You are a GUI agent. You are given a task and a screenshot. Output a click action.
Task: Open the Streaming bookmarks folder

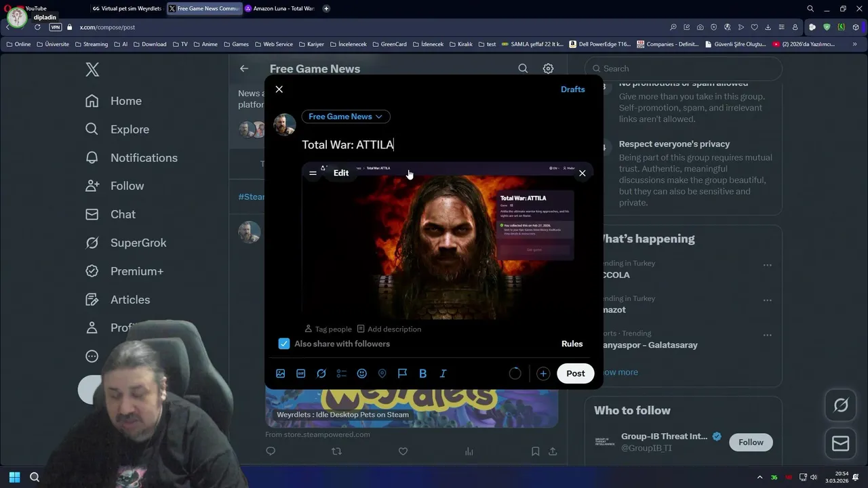[91, 44]
